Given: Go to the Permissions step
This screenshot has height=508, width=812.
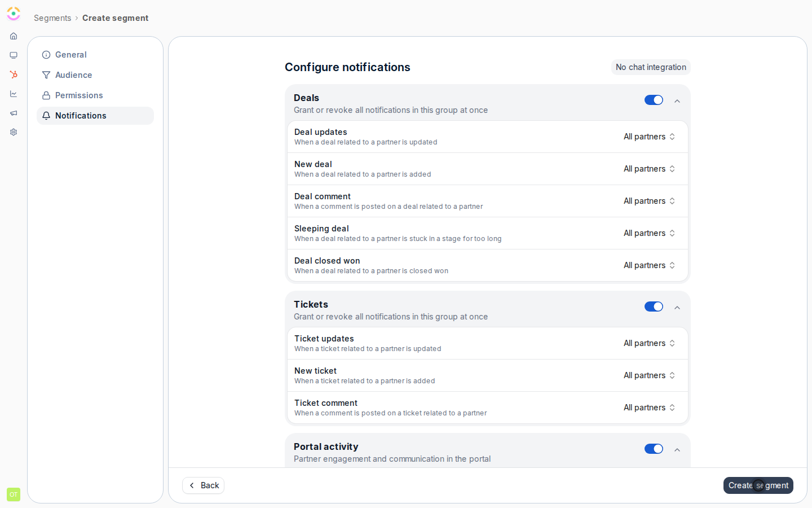Looking at the screenshot, I should click(x=95, y=95).
